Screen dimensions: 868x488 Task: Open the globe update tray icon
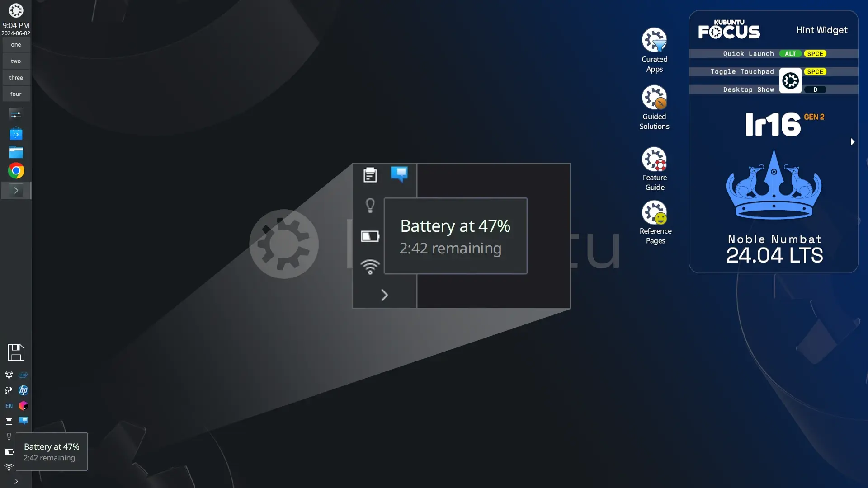(9, 390)
